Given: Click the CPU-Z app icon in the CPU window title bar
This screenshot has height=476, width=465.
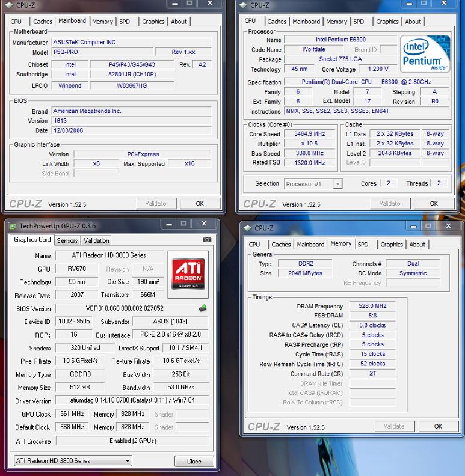Looking at the screenshot, I should (244, 5).
